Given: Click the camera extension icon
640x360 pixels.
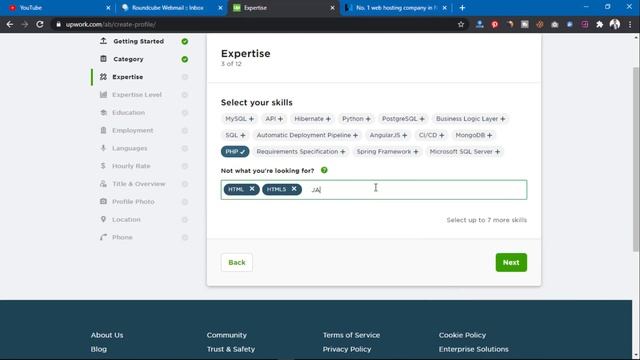Looking at the screenshot, I should [x=554, y=24].
